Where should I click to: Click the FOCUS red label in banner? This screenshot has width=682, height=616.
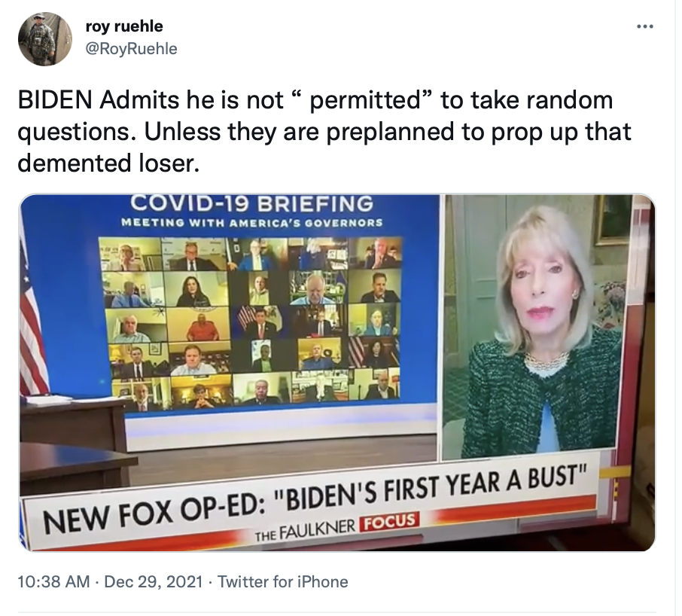[x=390, y=521]
